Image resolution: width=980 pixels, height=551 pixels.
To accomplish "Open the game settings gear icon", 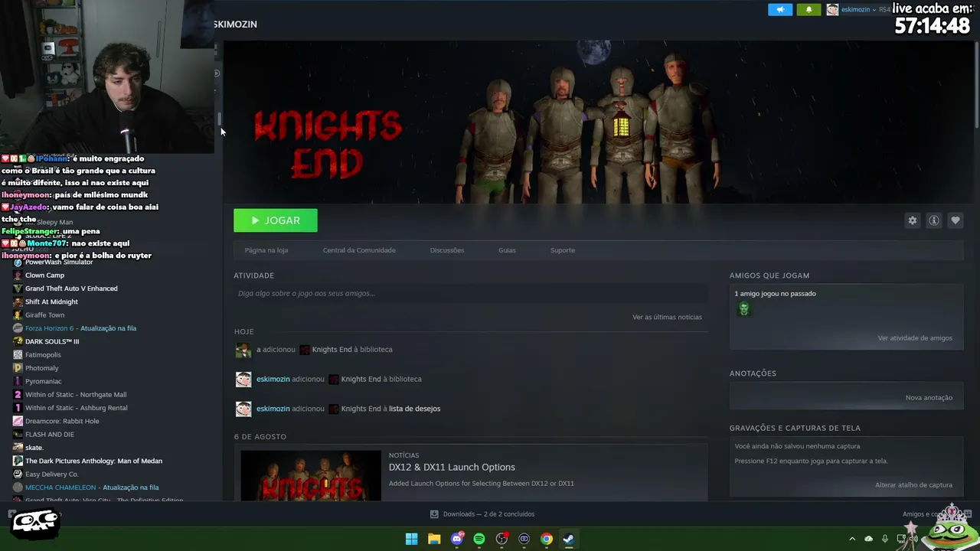I will point(913,220).
